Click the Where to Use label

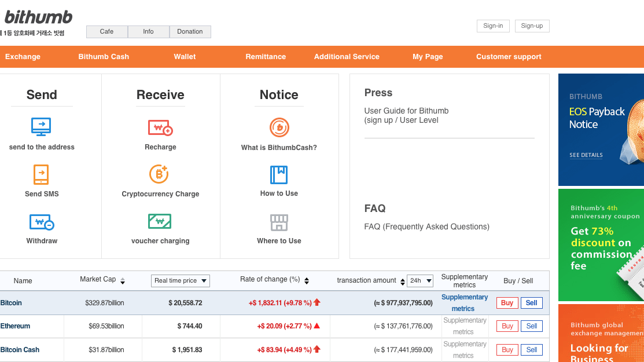[279, 241]
